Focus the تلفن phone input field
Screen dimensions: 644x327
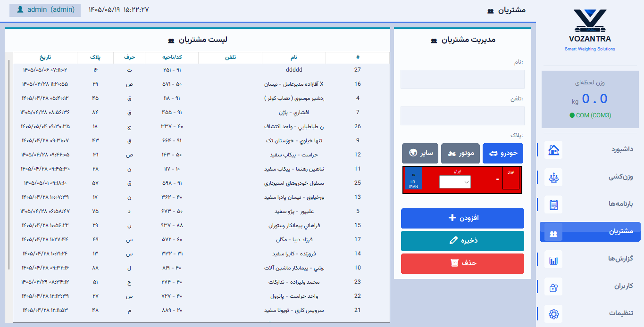click(462, 116)
